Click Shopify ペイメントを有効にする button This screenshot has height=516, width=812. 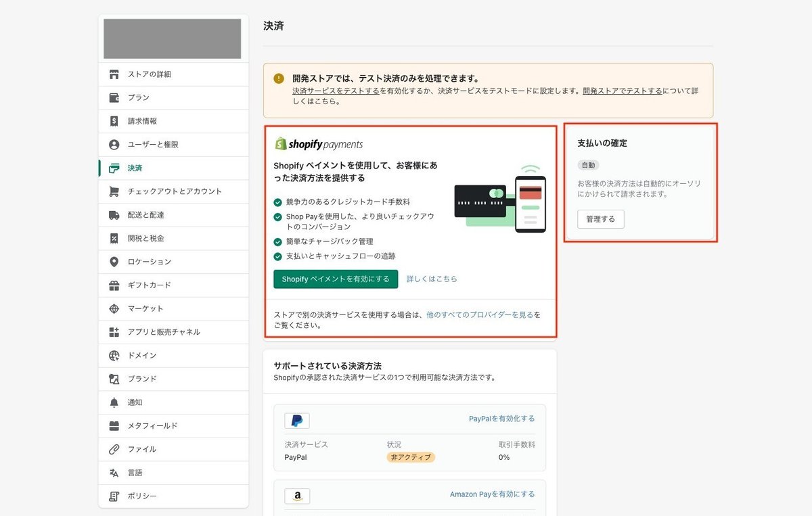point(336,279)
